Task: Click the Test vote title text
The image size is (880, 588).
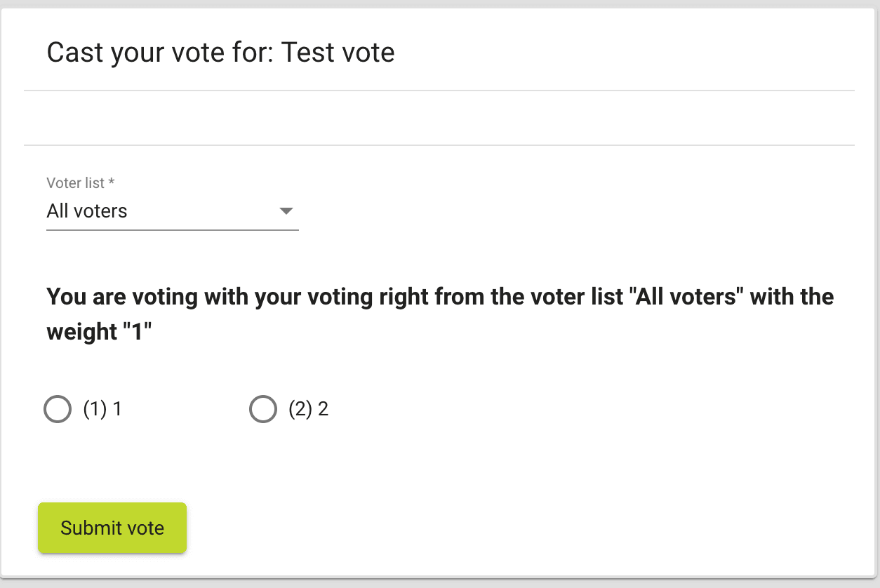Action: point(338,52)
